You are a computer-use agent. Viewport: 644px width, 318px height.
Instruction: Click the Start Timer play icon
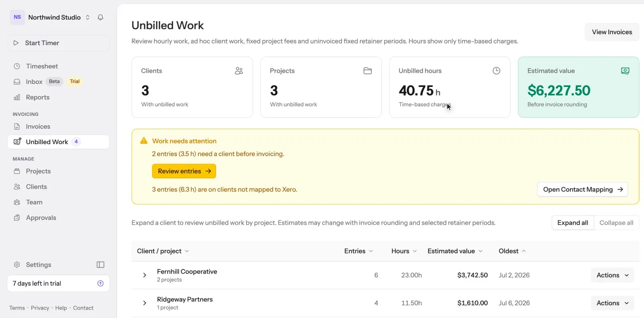tap(16, 43)
